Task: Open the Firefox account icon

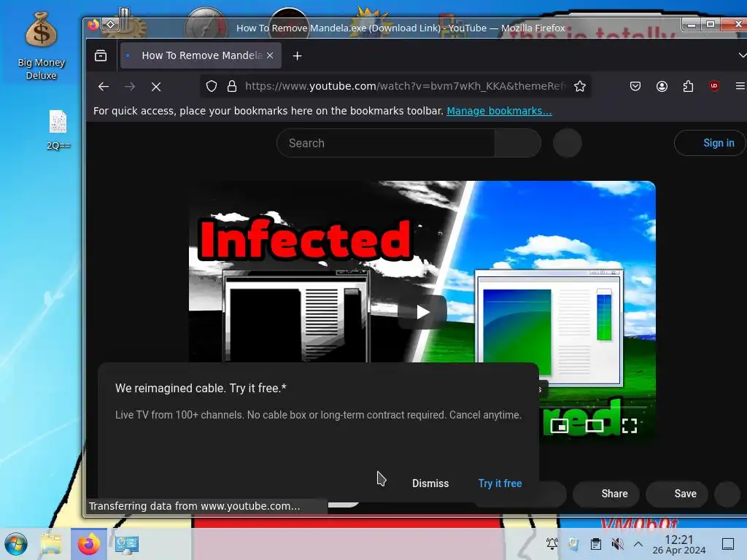Action: (662, 86)
